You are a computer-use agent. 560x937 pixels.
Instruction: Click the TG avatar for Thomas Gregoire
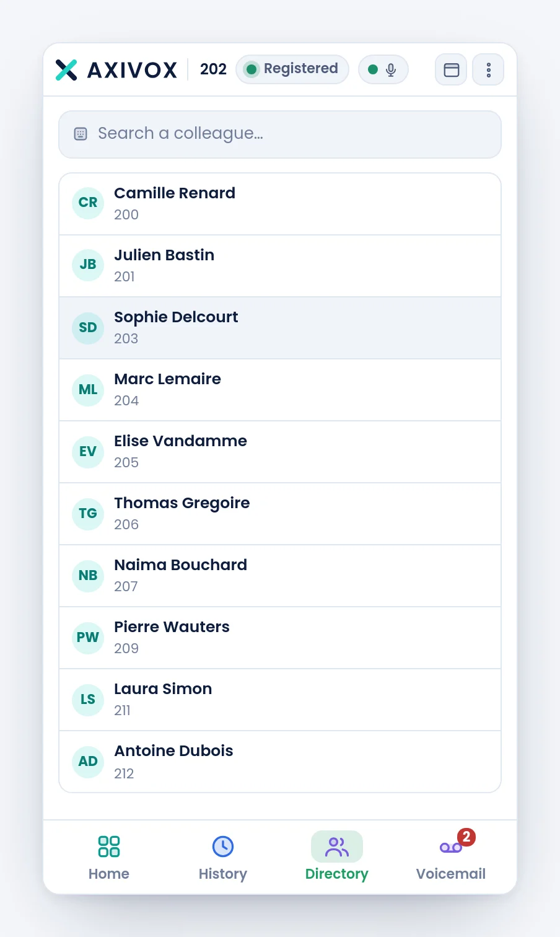pyautogui.click(x=88, y=514)
